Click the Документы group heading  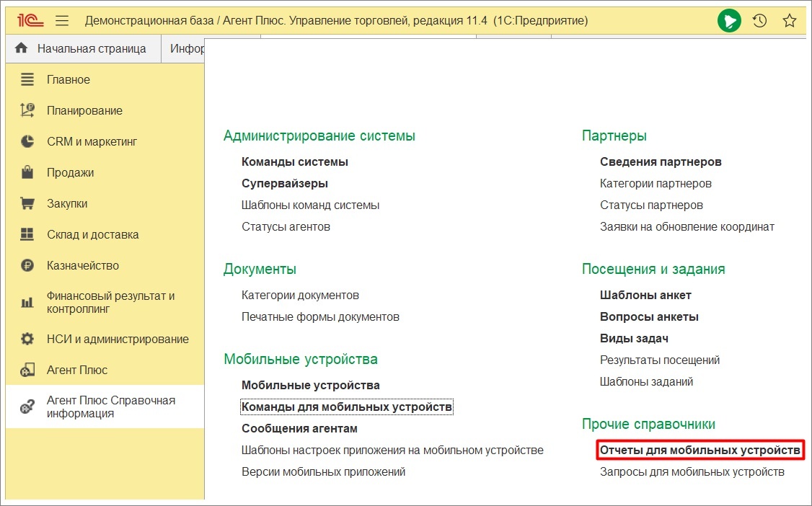tap(260, 270)
